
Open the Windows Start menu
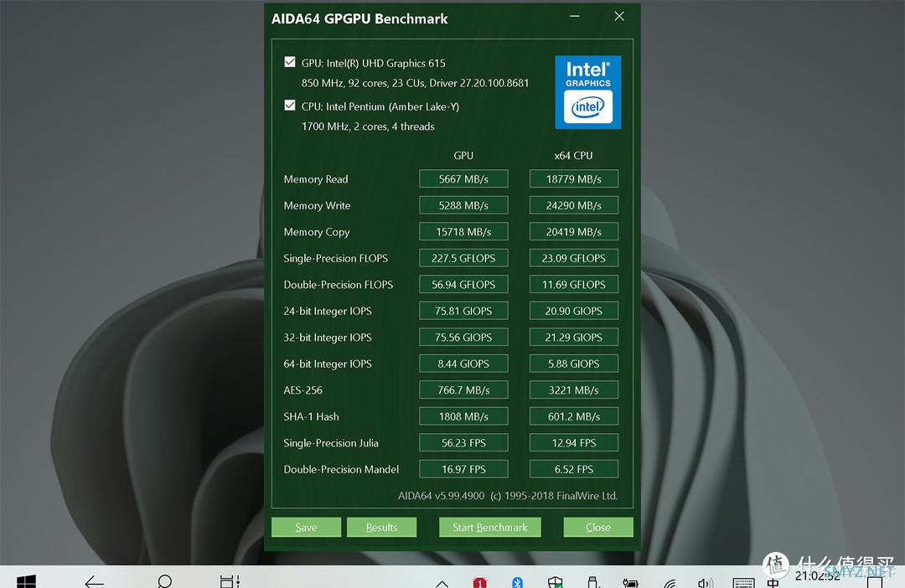click(27, 581)
